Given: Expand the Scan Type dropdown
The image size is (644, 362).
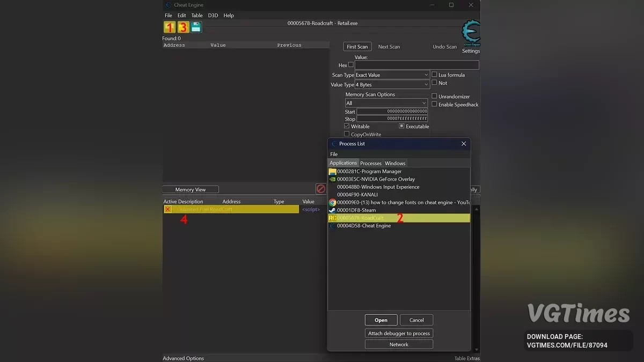Looking at the screenshot, I should pyautogui.click(x=392, y=75).
